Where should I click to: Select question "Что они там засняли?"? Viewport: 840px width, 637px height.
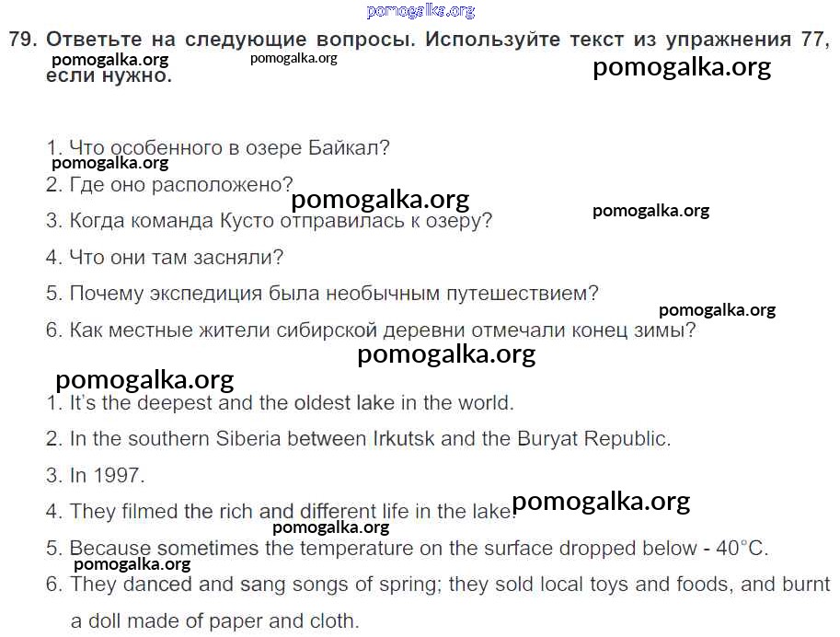[165, 258]
